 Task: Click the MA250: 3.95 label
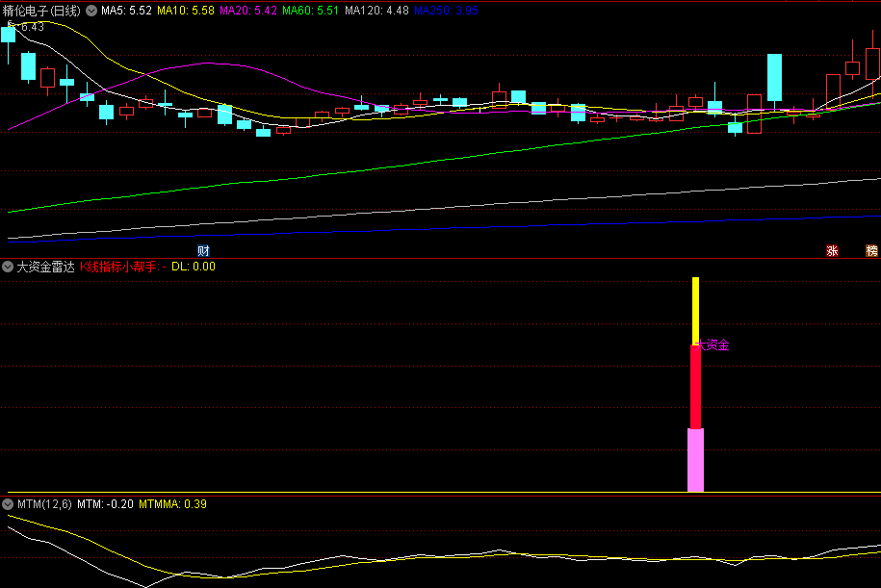tap(446, 11)
